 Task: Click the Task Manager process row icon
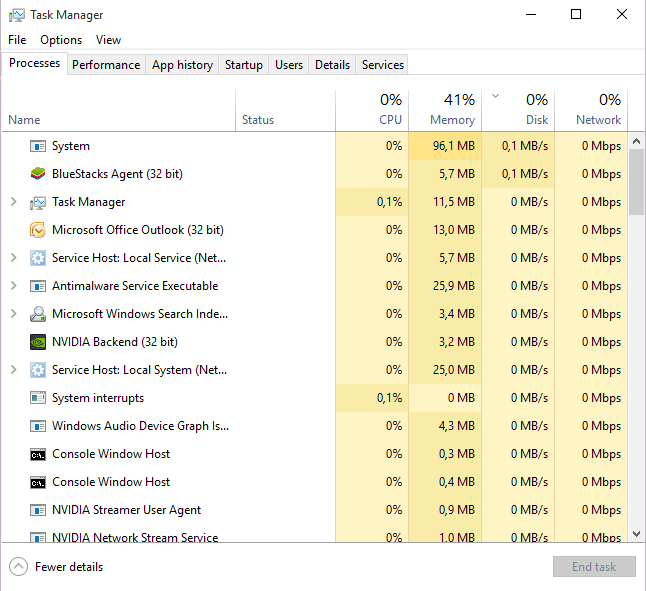[38, 202]
